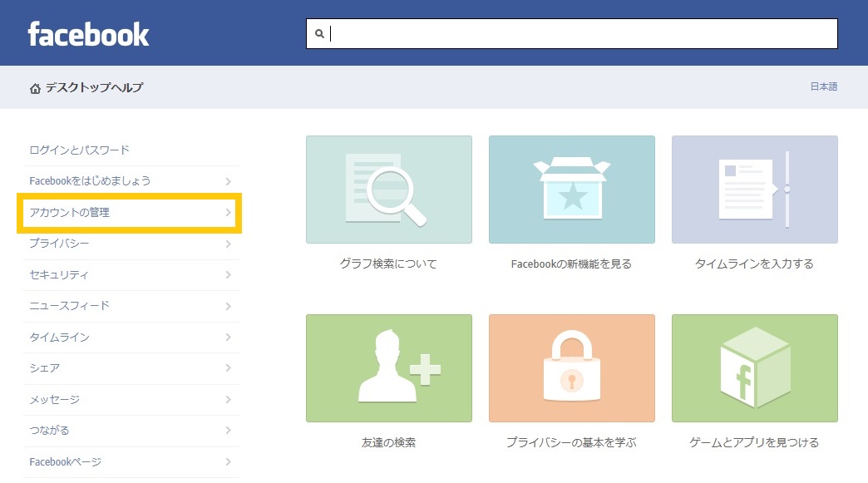
Task: Open プライバシー menu item
Action: pyautogui.click(x=131, y=244)
